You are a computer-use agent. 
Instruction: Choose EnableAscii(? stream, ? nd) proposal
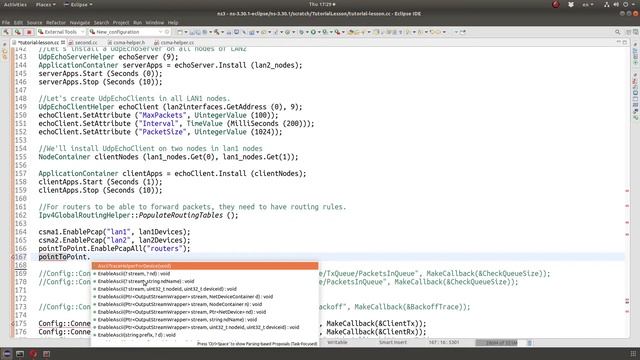point(204,273)
